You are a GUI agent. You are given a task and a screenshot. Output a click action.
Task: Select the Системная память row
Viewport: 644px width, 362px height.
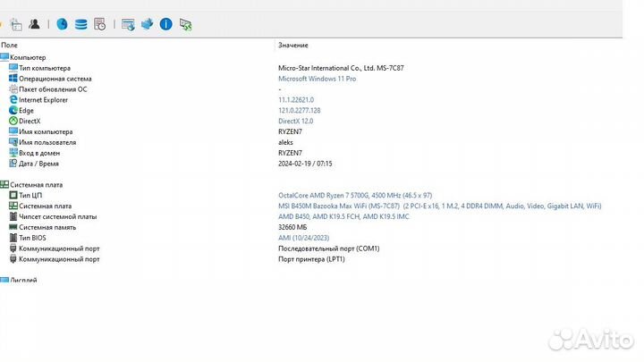pos(48,227)
